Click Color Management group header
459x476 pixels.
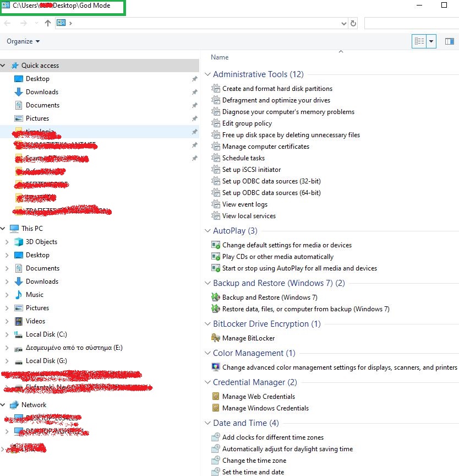(254, 353)
